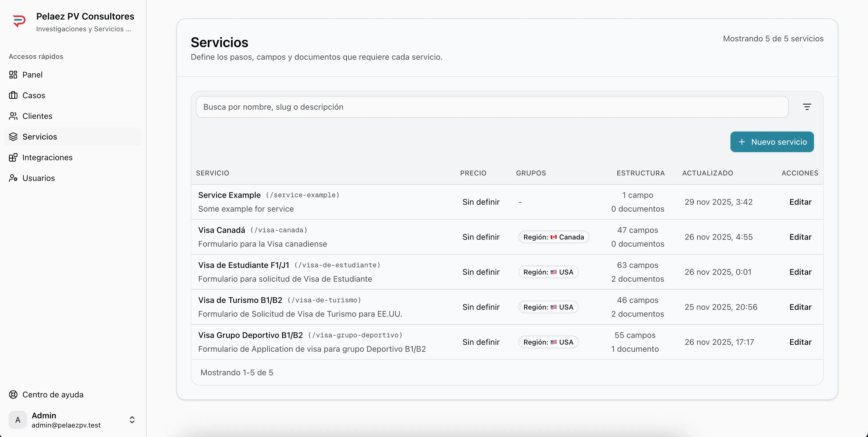Click the Admin avatar circle
The height and width of the screenshot is (437, 868).
click(x=18, y=420)
